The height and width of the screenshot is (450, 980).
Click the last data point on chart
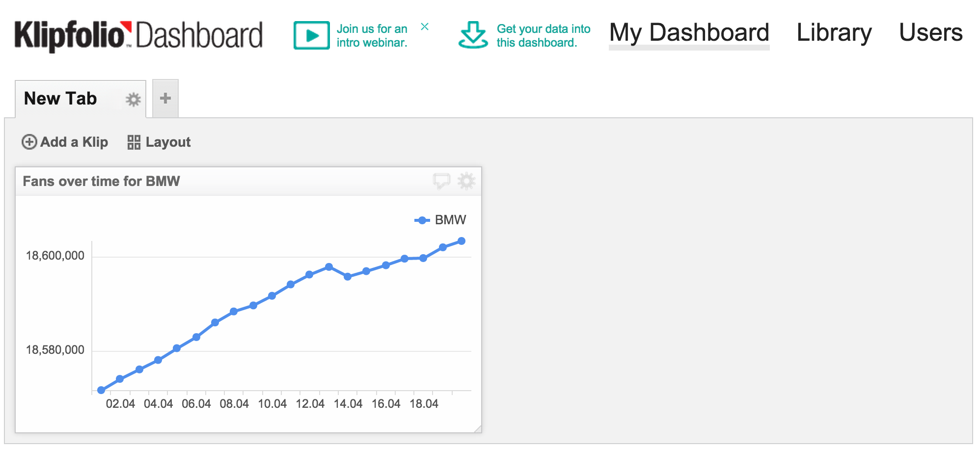[x=462, y=241]
